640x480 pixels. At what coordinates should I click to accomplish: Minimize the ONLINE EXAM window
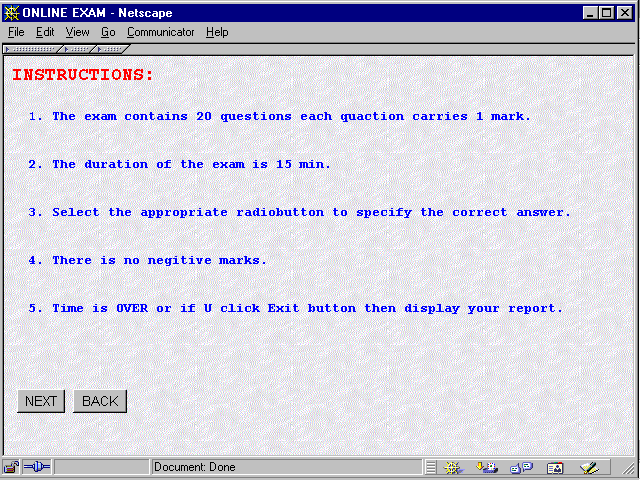(x=590, y=13)
